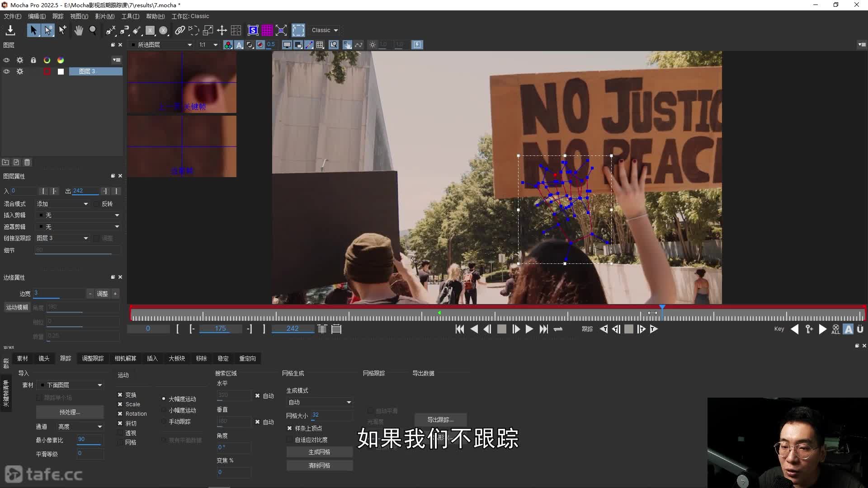Select the Rotate tool

[x=193, y=30]
